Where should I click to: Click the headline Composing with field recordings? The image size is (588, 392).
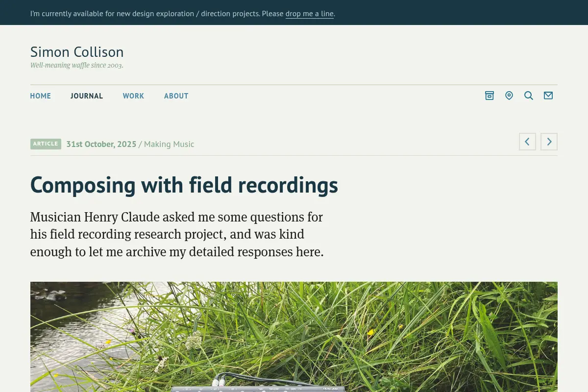pyautogui.click(x=184, y=185)
